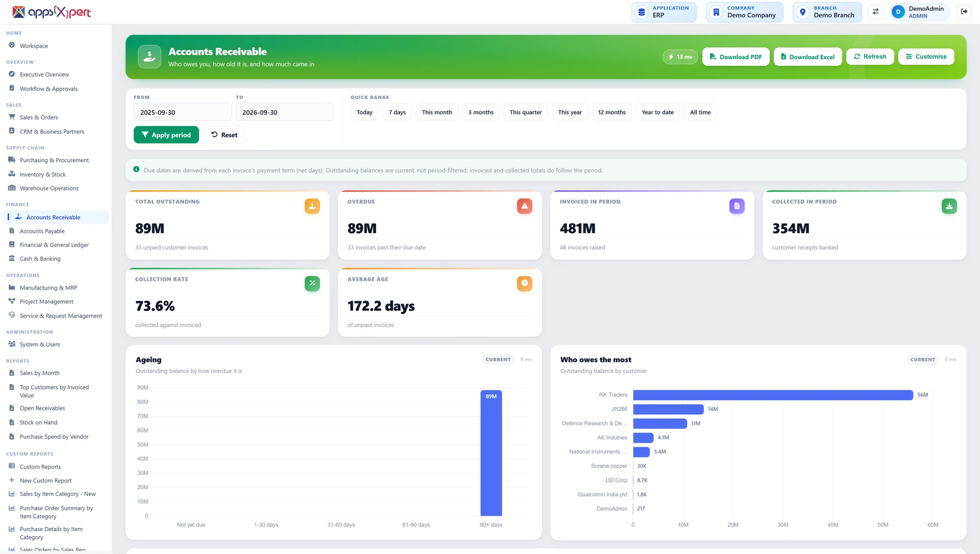Click the RK Traders bar in chart
Image resolution: width=980 pixels, height=554 pixels.
point(773,395)
